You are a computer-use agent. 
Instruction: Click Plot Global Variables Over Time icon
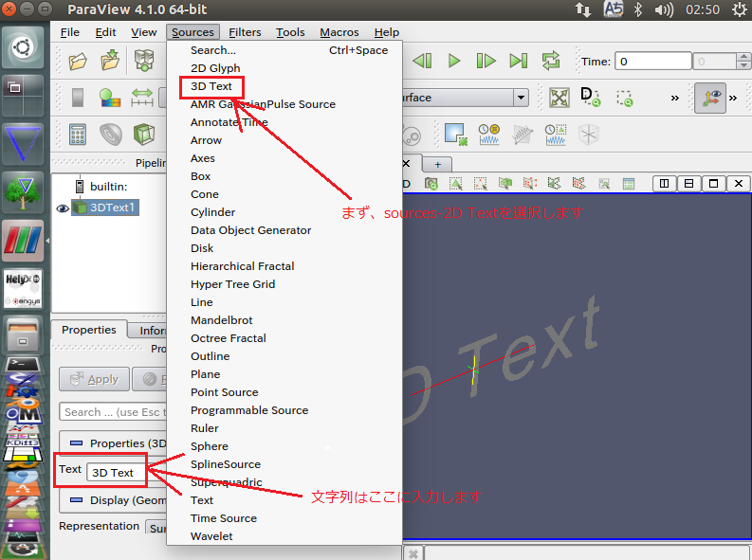(488, 135)
